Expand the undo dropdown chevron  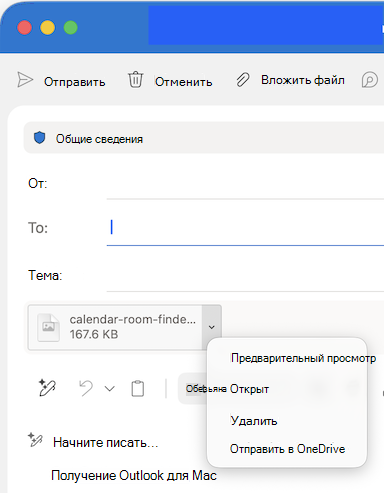pos(110,389)
